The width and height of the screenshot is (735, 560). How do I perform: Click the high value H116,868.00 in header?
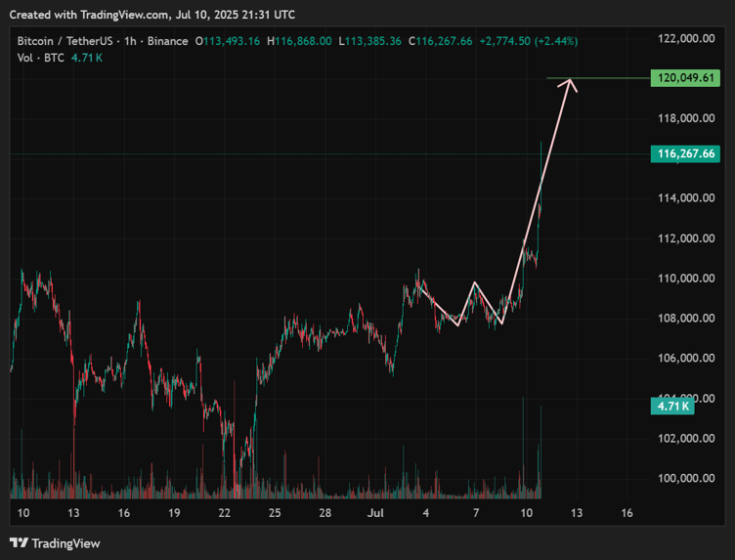click(300, 41)
